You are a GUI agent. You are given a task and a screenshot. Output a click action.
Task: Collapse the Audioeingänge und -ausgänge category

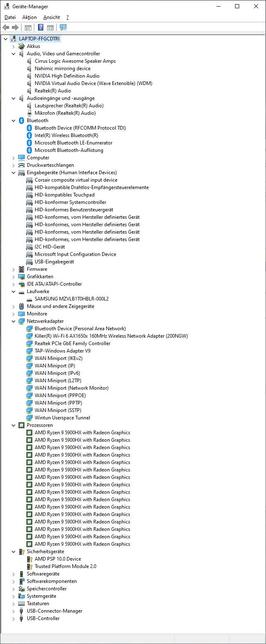(x=13, y=98)
